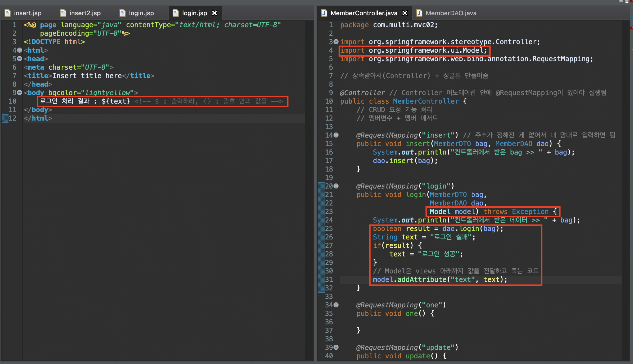Fold the update method on line 39

coord(336,347)
